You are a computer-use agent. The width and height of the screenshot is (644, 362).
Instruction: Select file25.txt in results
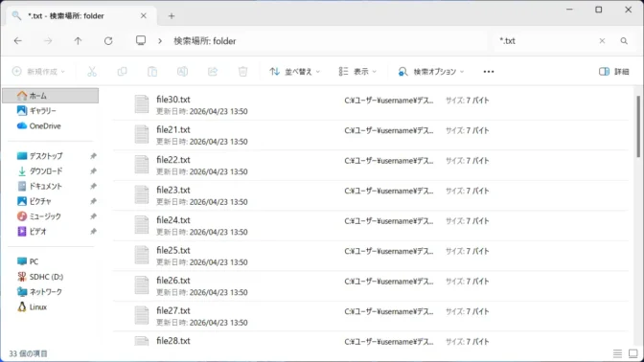371,256
